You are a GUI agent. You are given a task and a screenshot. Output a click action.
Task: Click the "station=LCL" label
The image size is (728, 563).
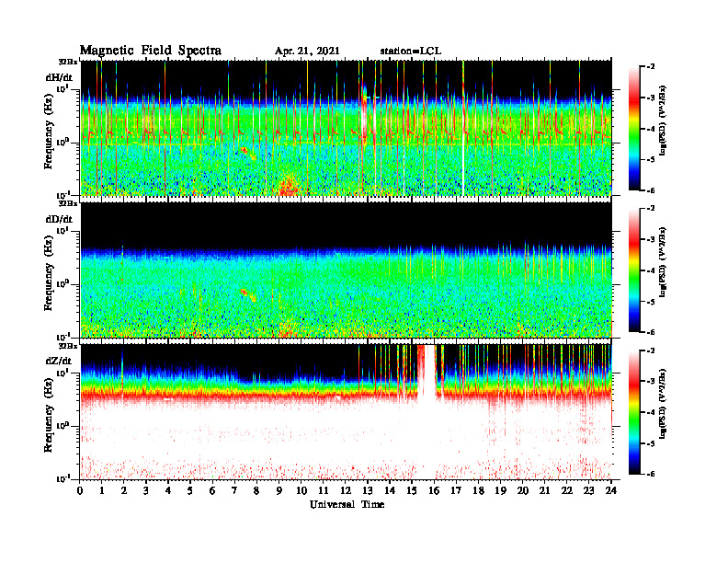[411, 52]
